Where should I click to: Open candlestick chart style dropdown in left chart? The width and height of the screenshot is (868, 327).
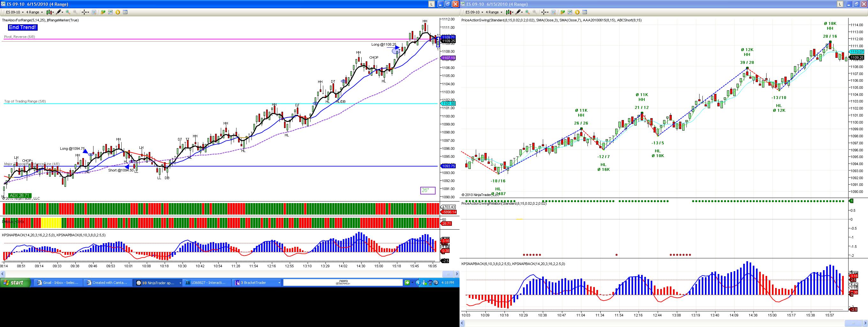(x=50, y=12)
